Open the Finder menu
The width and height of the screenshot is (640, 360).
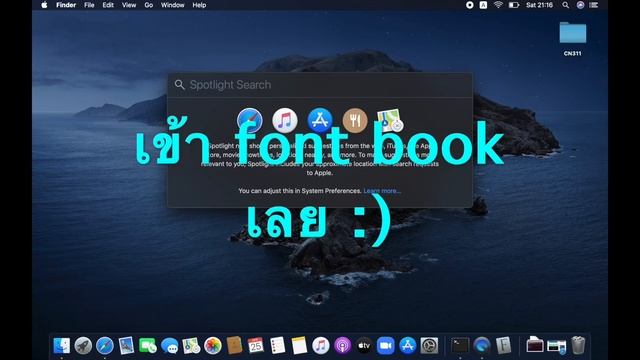point(66,5)
